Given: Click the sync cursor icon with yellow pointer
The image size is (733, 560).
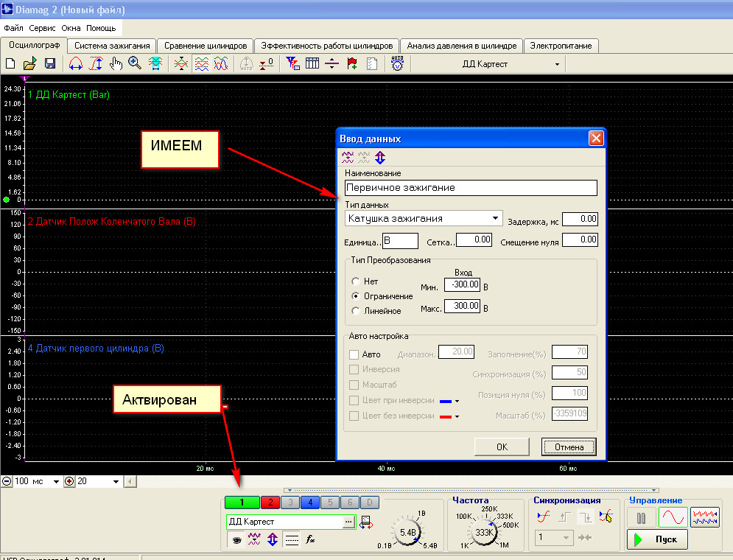Looking at the screenshot, I should [606, 517].
